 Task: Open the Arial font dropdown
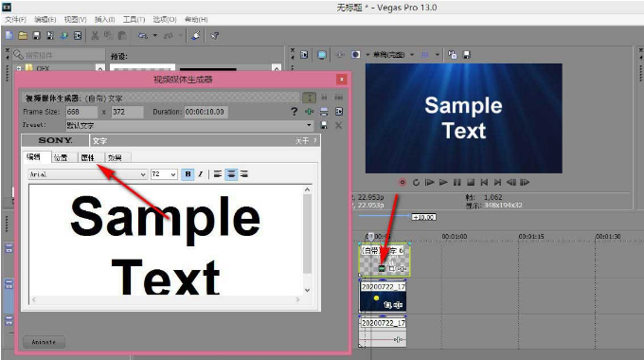coord(87,174)
